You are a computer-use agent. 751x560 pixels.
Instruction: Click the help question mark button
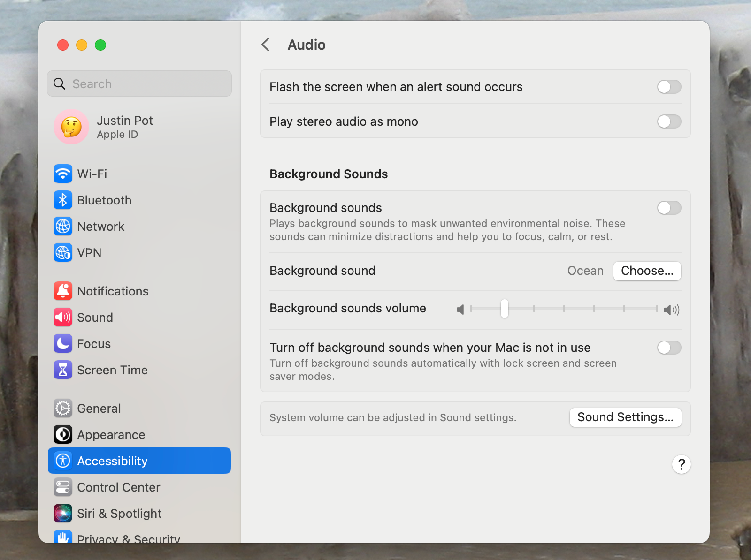682,464
